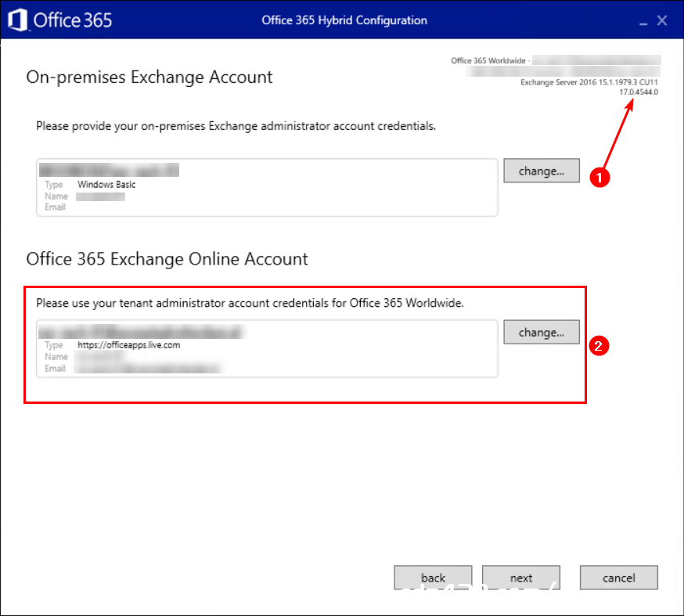
Task: Click the Office 365 Worldwide label at top right
Action: coord(488,60)
